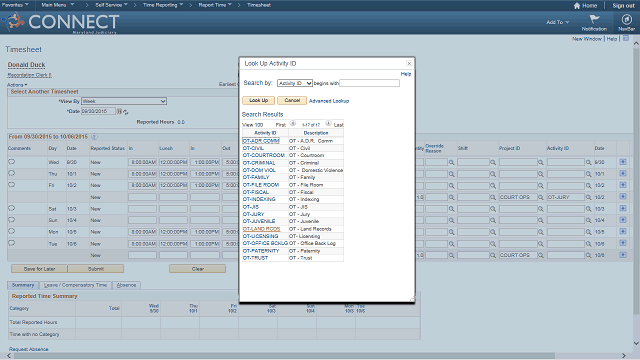The image size is (640, 360).
Task: Click the comment bubble for Thu 10/1
Action: coord(11,173)
